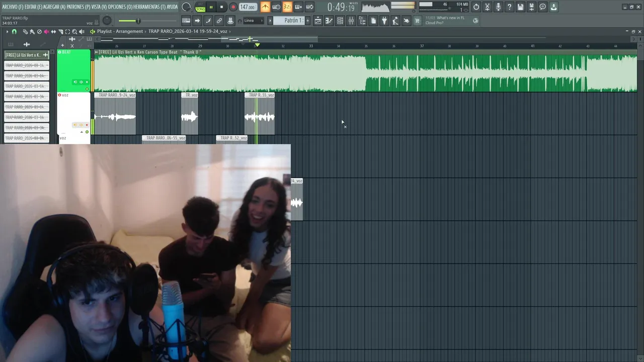The width and height of the screenshot is (644, 362).
Task: Click the master pitch slider handle
Action: pyautogui.click(x=138, y=21)
